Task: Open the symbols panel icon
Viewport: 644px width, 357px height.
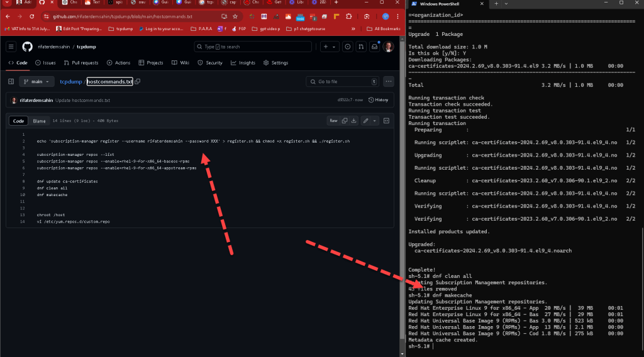Action: click(387, 121)
